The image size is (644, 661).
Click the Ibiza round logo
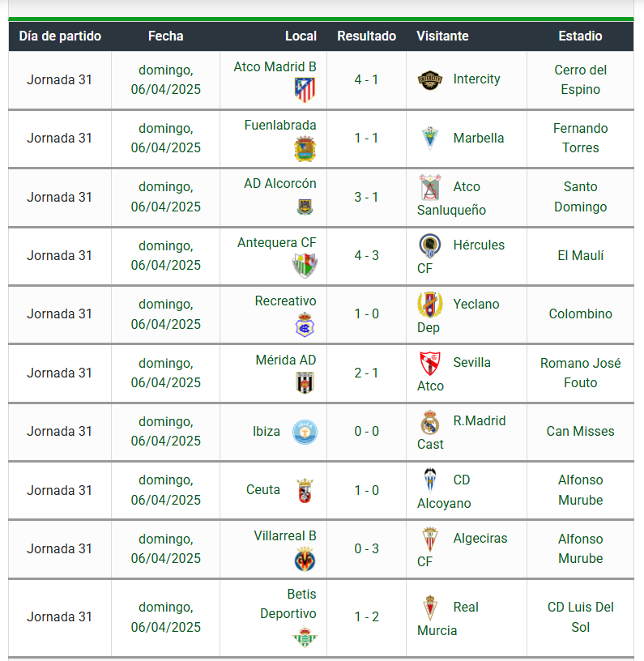[x=305, y=432]
